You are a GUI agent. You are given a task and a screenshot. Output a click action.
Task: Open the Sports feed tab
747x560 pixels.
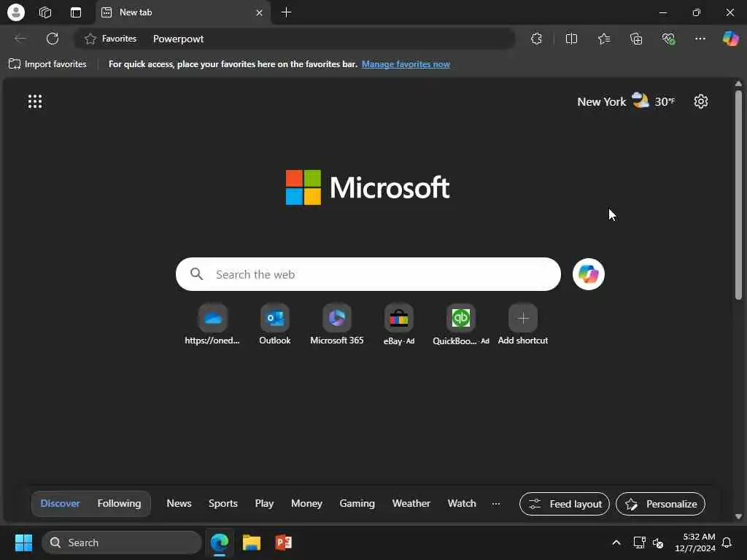point(223,503)
